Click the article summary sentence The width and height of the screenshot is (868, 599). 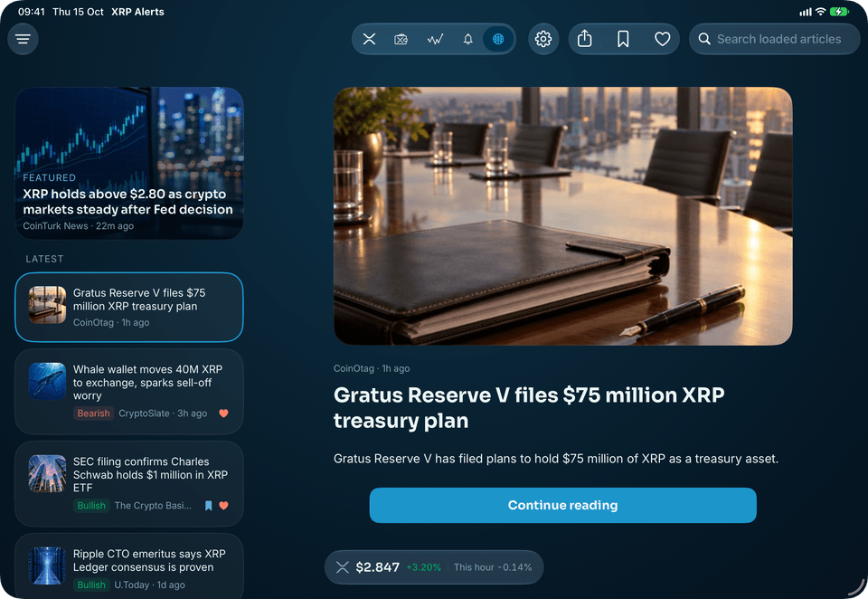[x=556, y=459]
